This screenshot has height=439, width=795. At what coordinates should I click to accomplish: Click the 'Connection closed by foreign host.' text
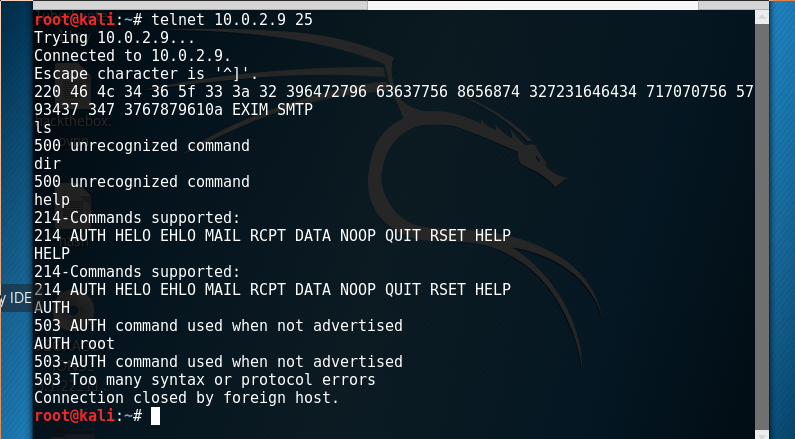[x=186, y=398]
